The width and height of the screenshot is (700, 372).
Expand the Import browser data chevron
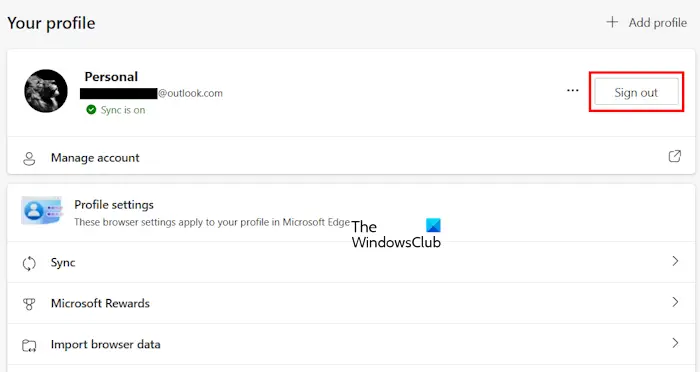(x=675, y=343)
